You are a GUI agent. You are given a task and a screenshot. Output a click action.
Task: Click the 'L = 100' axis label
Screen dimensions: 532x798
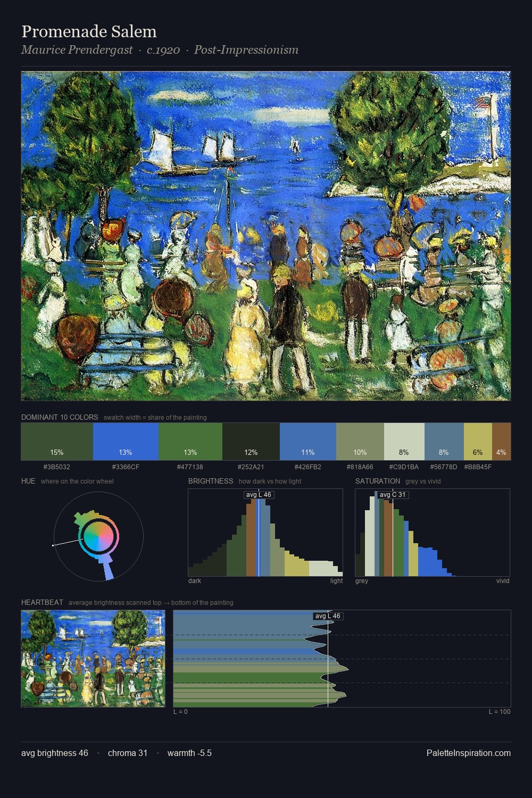point(500,712)
